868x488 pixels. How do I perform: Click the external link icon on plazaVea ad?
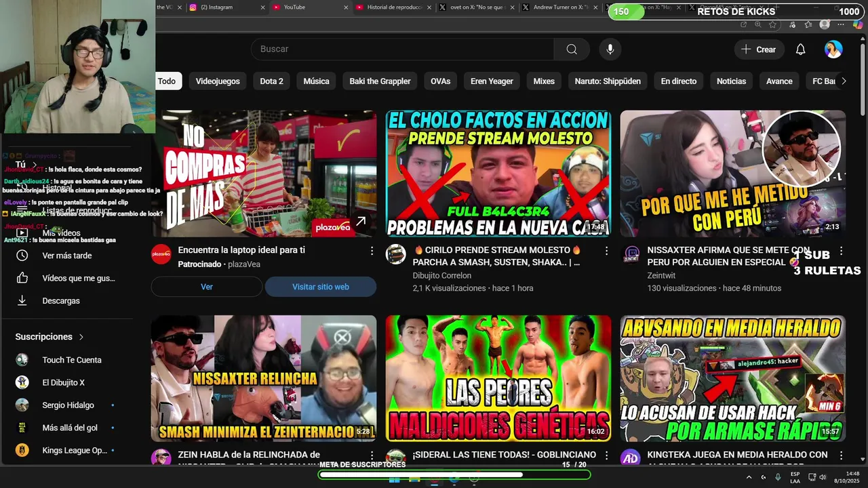tap(361, 221)
